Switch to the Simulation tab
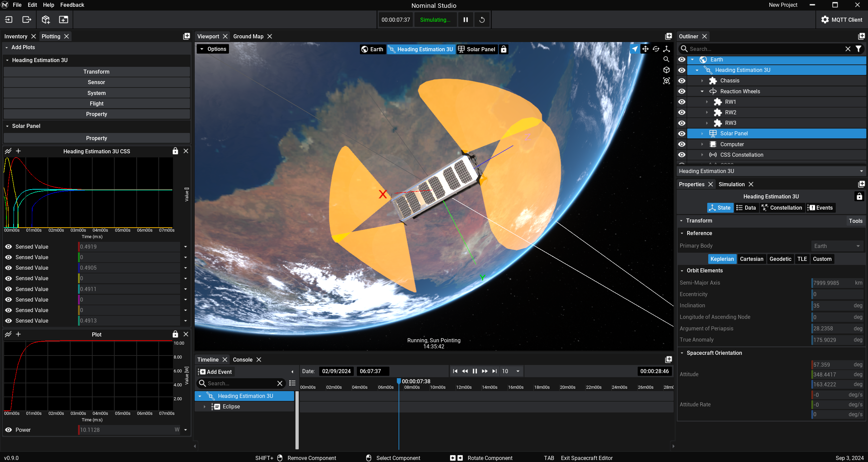Viewport: 868px width, 462px height. [x=732, y=184]
